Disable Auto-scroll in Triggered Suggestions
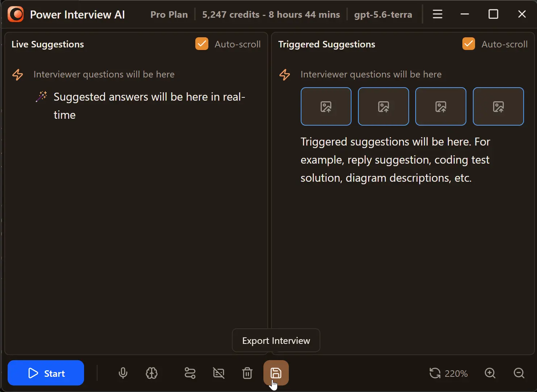 click(469, 44)
